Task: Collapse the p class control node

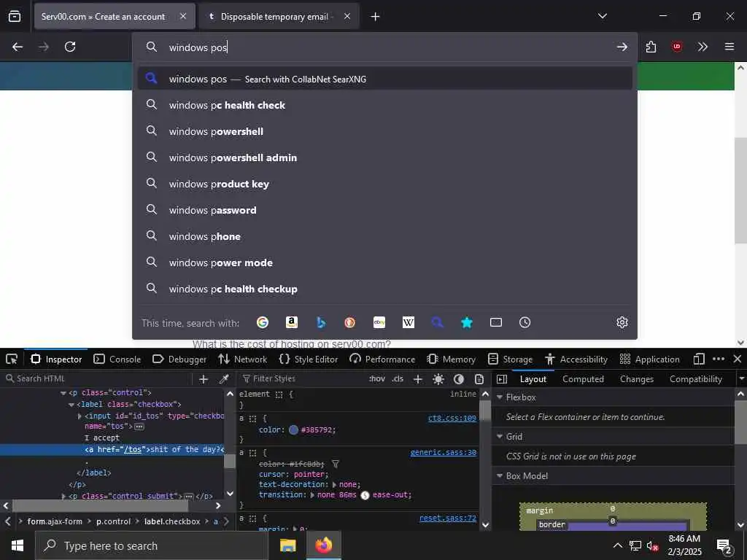Action: click(x=63, y=393)
